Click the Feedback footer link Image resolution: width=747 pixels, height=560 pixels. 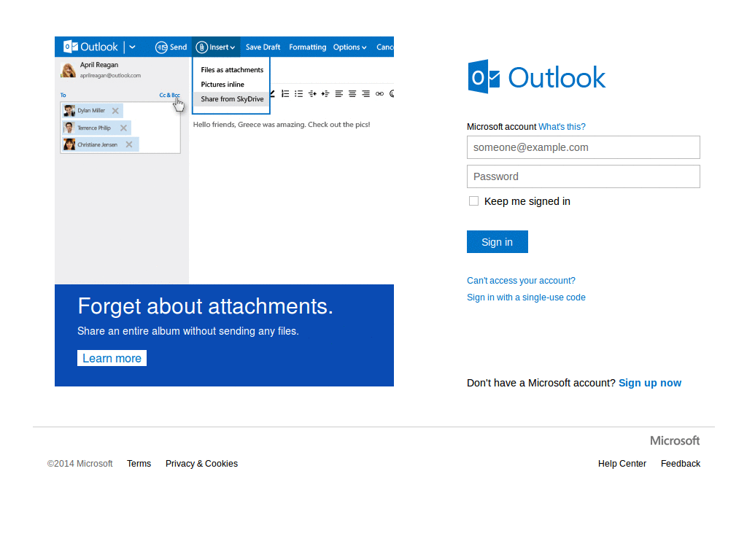pos(681,463)
